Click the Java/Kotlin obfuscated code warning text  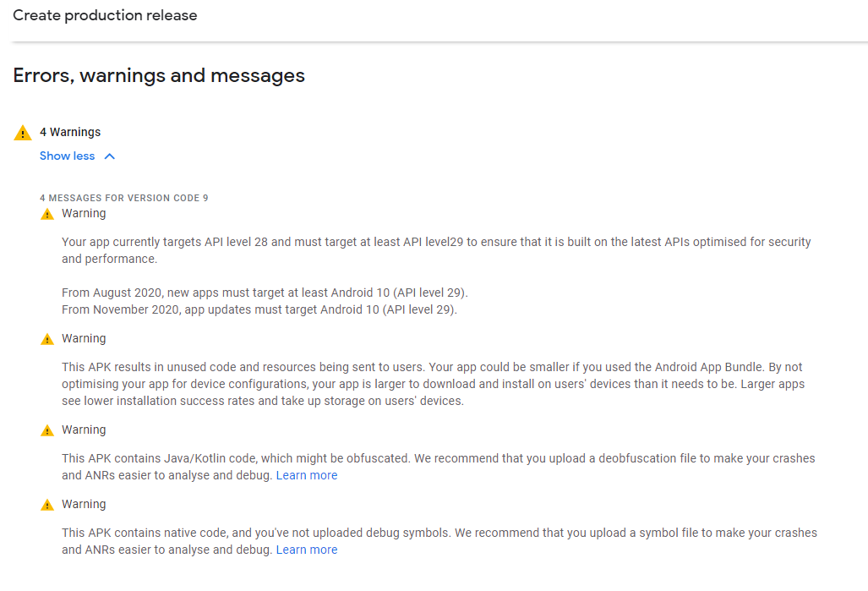[438, 458]
